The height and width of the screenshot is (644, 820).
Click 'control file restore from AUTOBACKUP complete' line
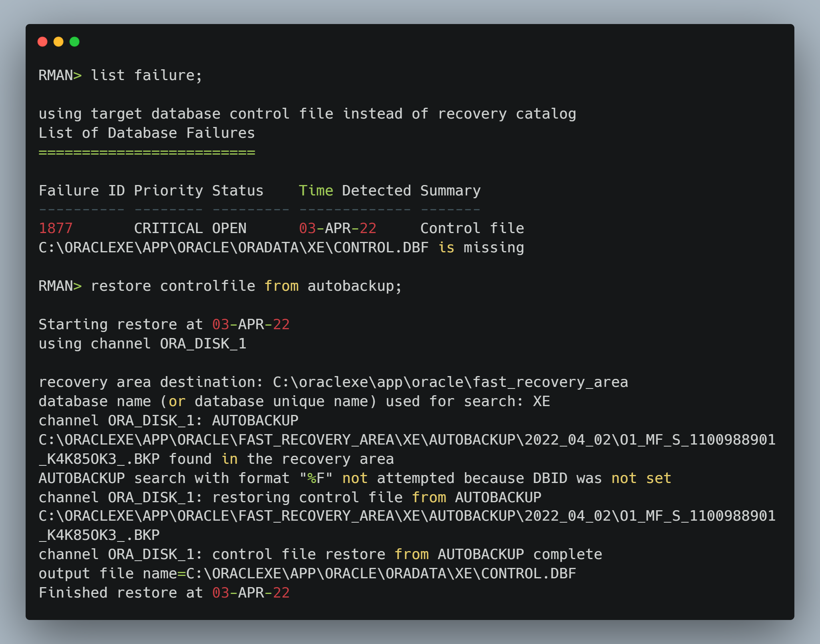[320, 554]
